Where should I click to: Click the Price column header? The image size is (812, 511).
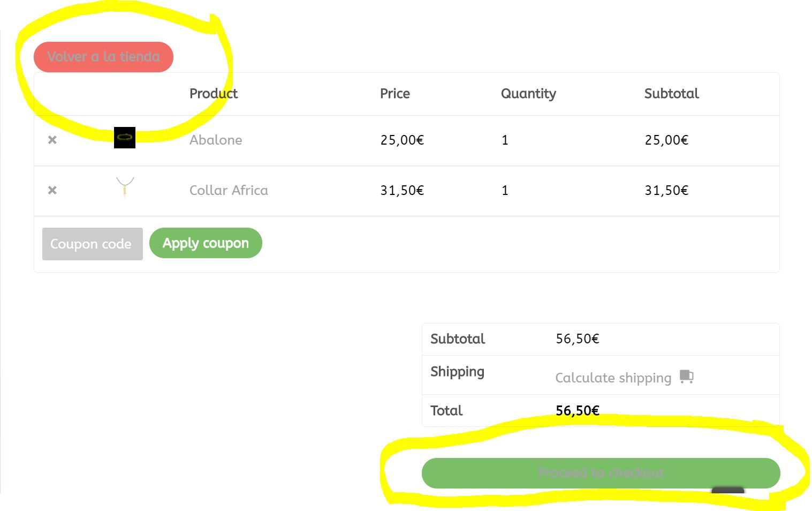click(x=395, y=94)
